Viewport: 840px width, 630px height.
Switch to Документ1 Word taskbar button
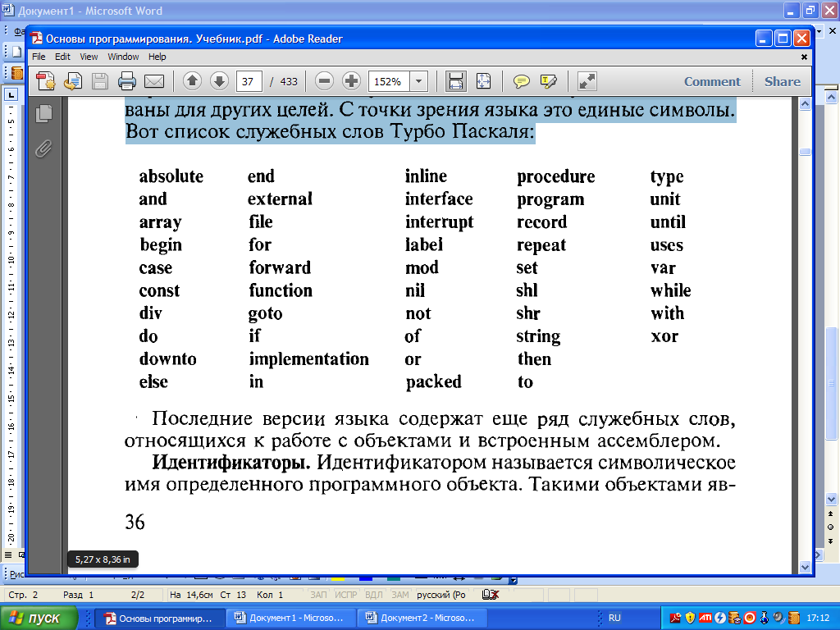point(290,618)
